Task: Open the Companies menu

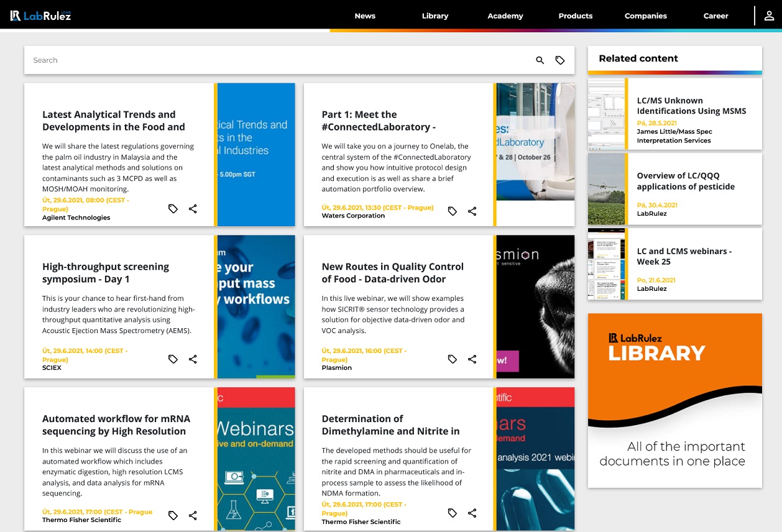Action: (x=646, y=16)
